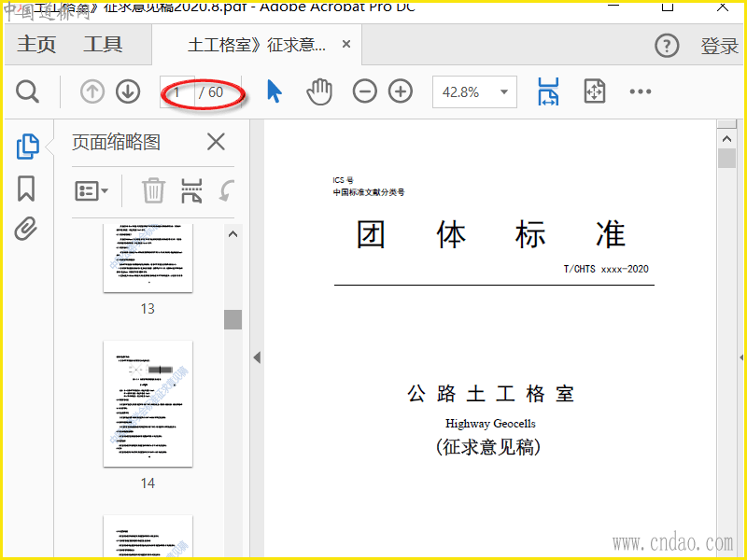Viewport: 747px width, 560px height.
Task: Open thumbnail panel options dropdown
Action: coord(92,191)
